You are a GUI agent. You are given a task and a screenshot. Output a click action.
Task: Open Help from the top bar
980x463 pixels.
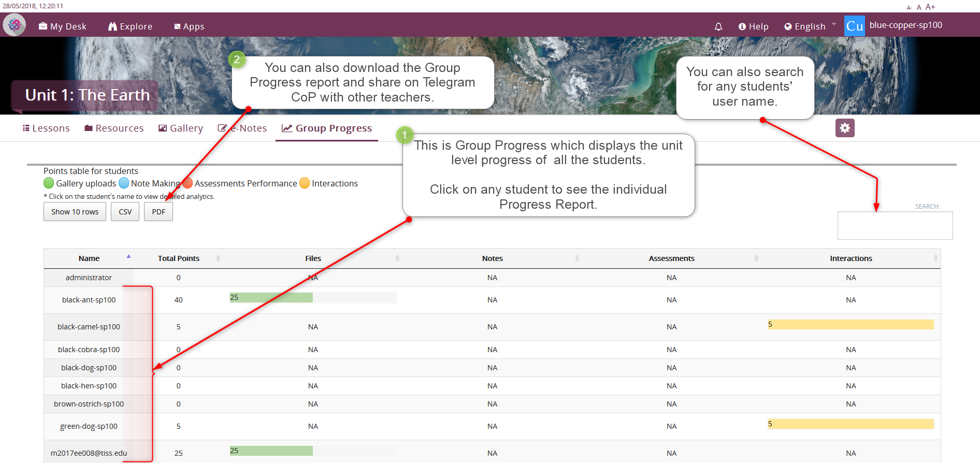pos(753,26)
